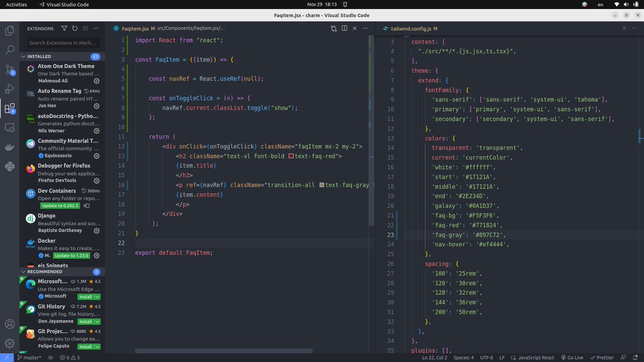The width and height of the screenshot is (644, 362).
Task: Open the Activities overview
Action: click(17, 4)
